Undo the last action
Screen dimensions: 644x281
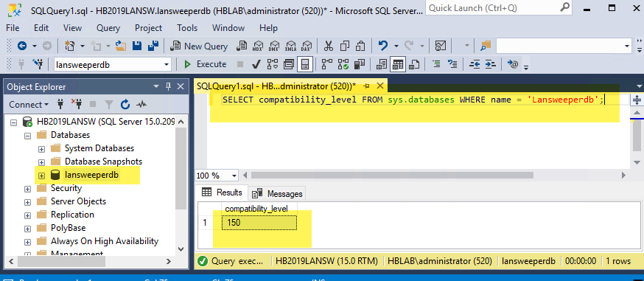[382, 46]
